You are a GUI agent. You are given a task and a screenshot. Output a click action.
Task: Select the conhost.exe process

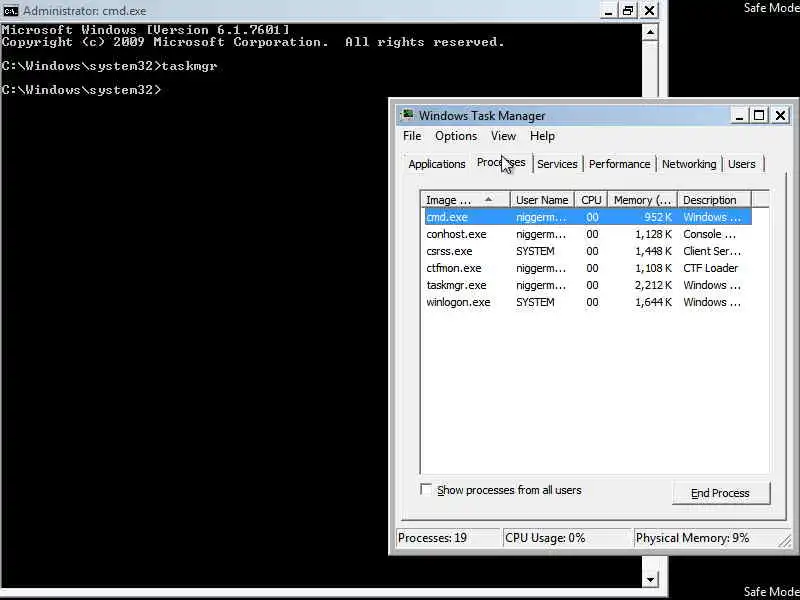pos(588,234)
